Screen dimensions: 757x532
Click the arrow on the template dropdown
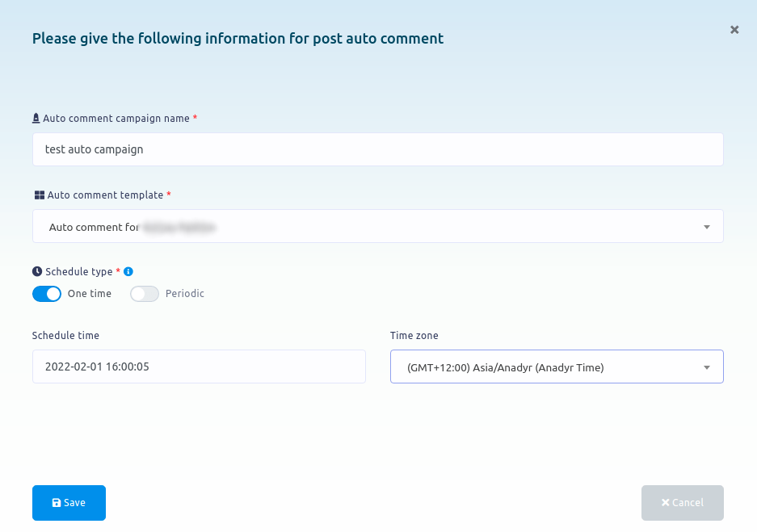click(x=707, y=227)
